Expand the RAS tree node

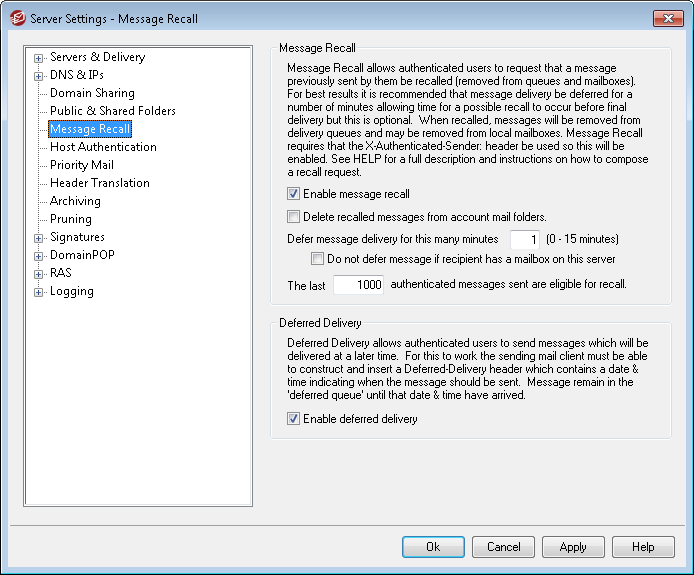pos(39,274)
